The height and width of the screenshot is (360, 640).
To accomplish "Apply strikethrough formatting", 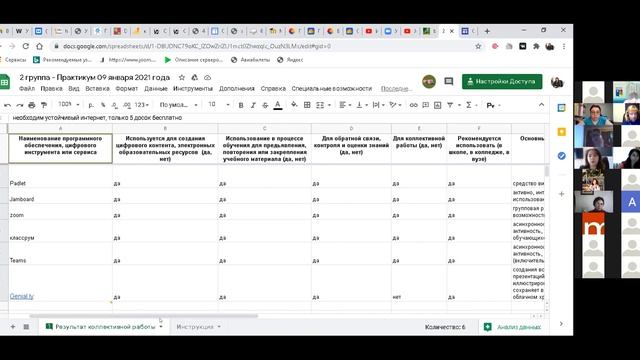I will pyautogui.click(x=265, y=105).
